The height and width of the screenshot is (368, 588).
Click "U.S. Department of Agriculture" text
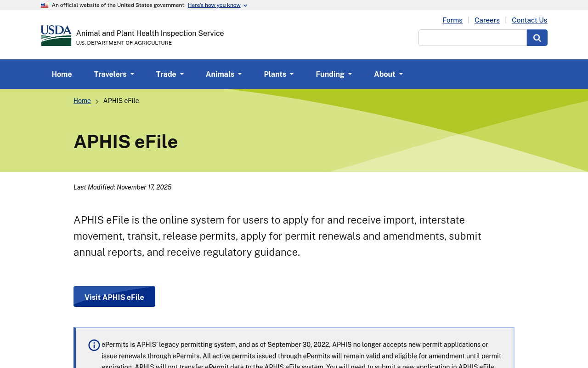point(124,43)
